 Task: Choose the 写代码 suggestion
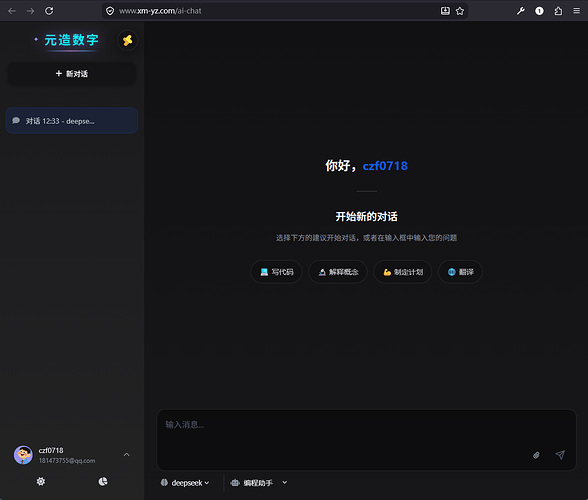(x=276, y=272)
